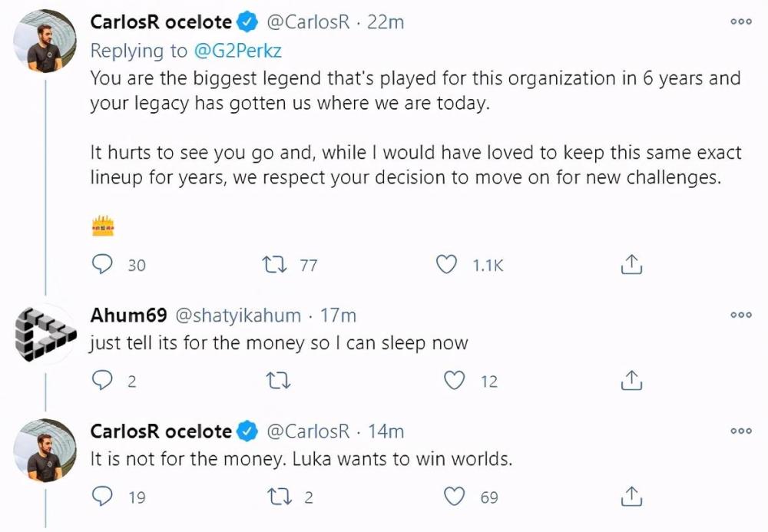Reply to CarlosR's first tweet with 30 replies

(102, 265)
